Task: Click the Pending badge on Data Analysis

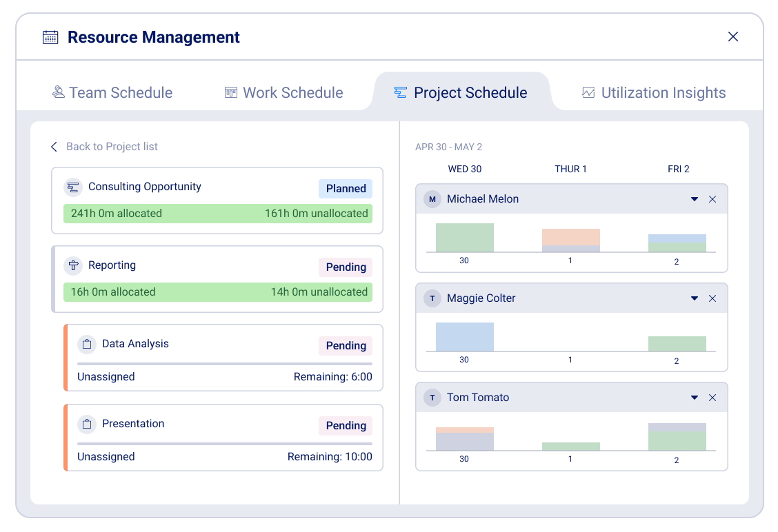Action: coord(345,345)
